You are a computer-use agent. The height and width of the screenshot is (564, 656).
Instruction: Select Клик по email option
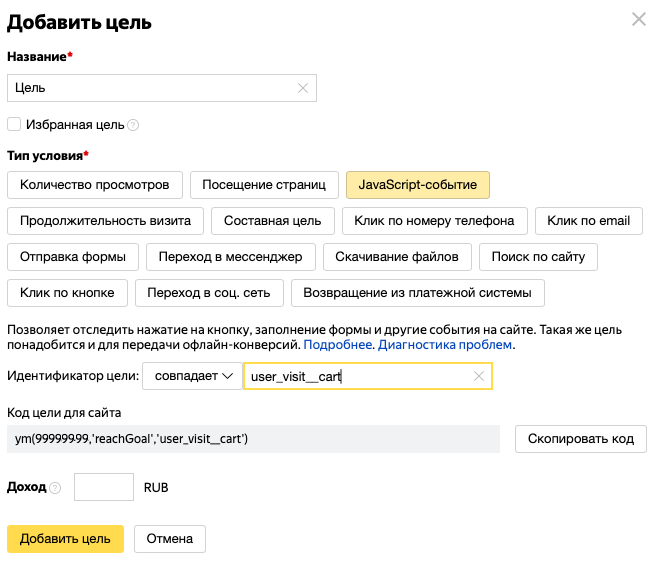click(x=589, y=221)
